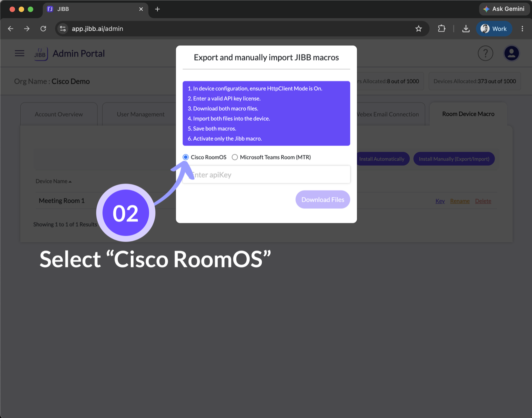This screenshot has width=532, height=418.
Task: Open Chrome three-dot menu
Action: pyautogui.click(x=522, y=29)
